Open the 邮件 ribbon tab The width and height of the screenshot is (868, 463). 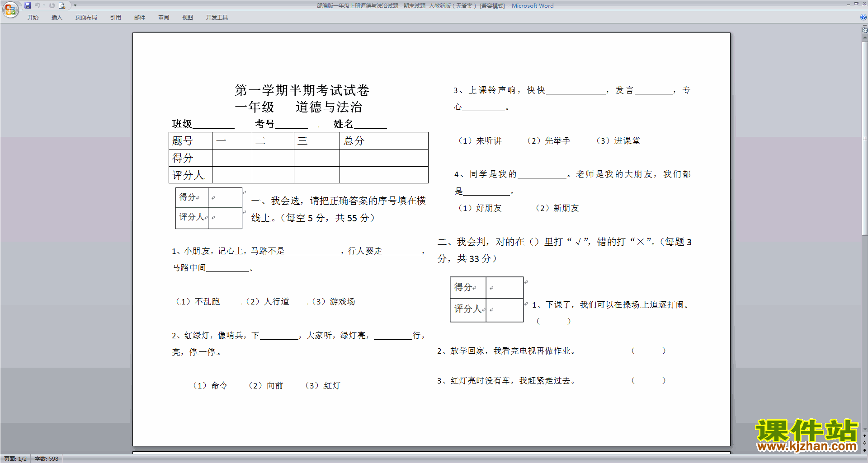pyautogui.click(x=140, y=18)
